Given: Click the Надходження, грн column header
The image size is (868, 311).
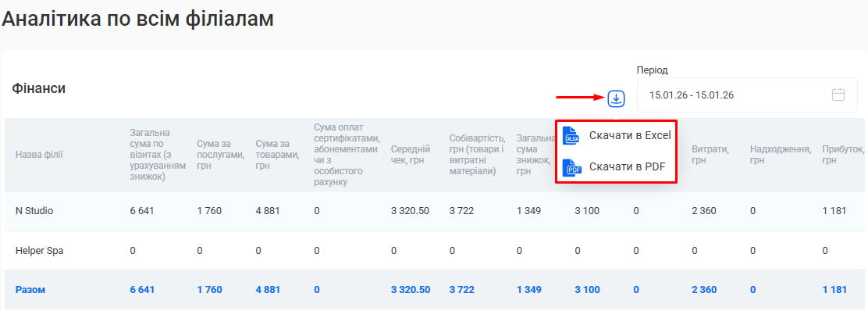Looking at the screenshot, I should (x=781, y=155).
